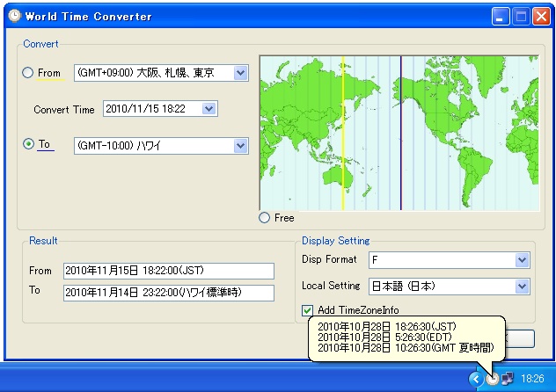Select the From radio button
Screen dimensions: 556x392
tap(27, 73)
